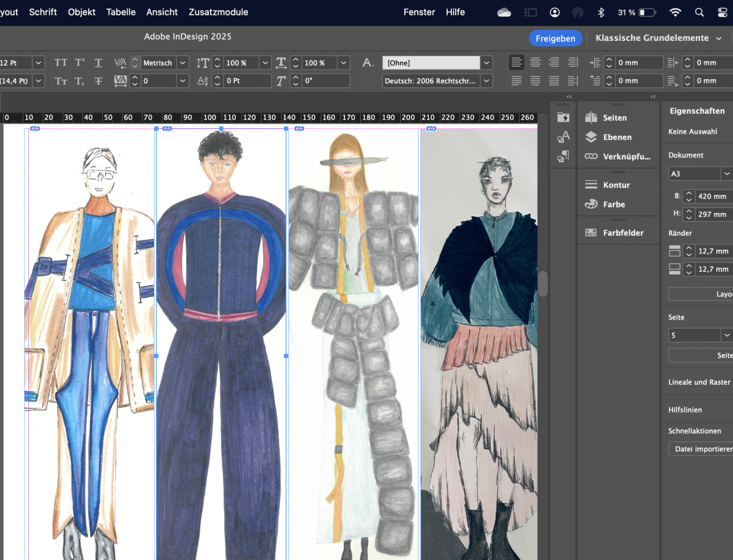Open the Fenster menu
Image resolution: width=733 pixels, height=560 pixels.
(419, 12)
